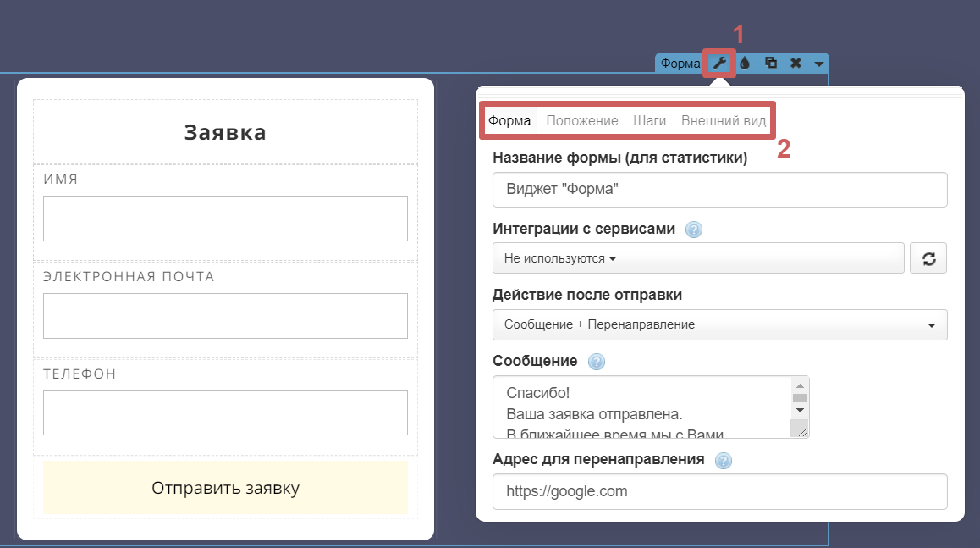Screen dimensions: 980x548
Task: Click the message textarea resize grip
Action: point(800,429)
